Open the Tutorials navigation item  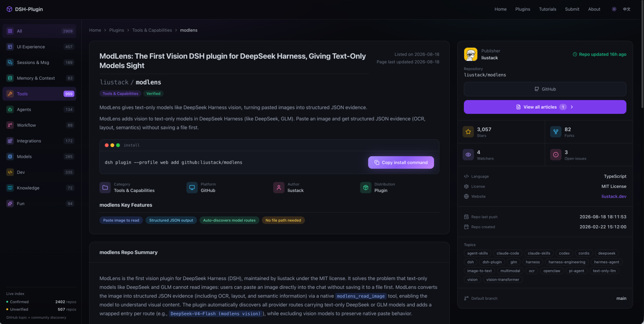pyautogui.click(x=547, y=9)
